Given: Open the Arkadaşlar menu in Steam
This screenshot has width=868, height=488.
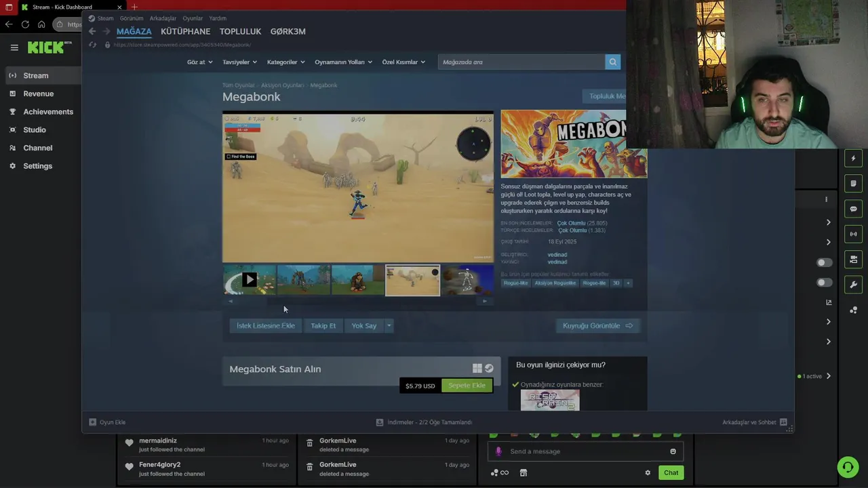Looking at the screenshot, I should [163, 18].
